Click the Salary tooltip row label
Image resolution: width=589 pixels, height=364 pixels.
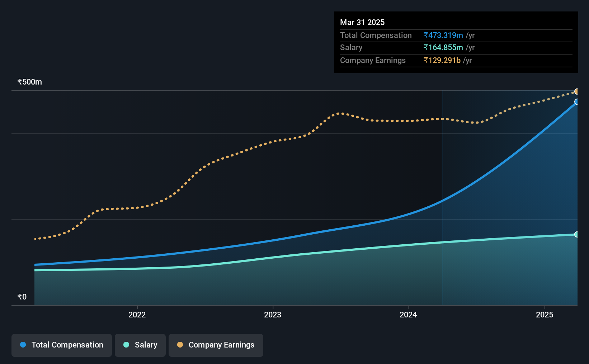pos(351,47)
